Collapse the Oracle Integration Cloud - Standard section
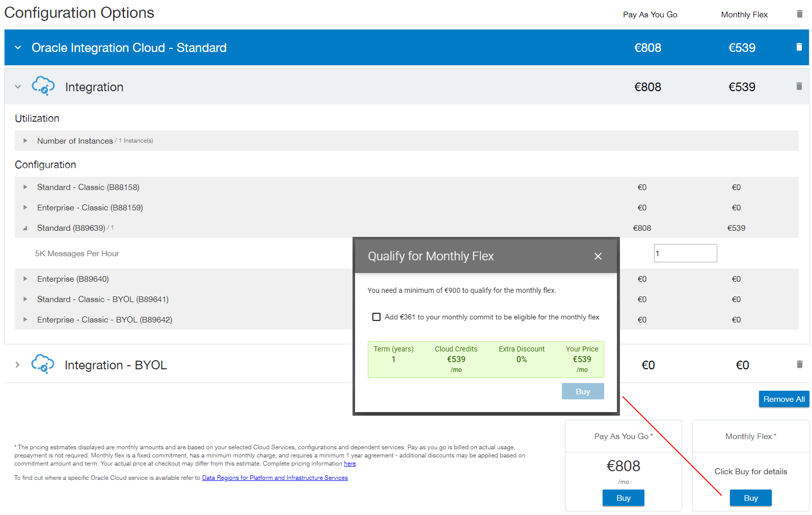 [18, 48]
